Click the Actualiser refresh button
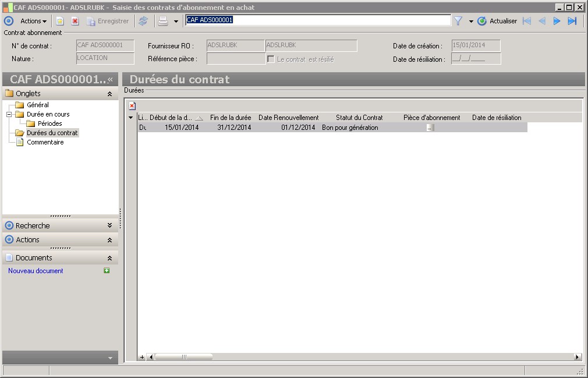The width and height of the screenshot is (588, 378). pyautogui.click(x=497, y=21)
